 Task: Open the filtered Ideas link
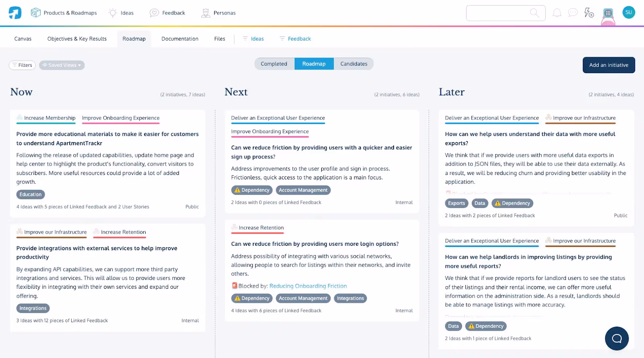click(257, 39)
